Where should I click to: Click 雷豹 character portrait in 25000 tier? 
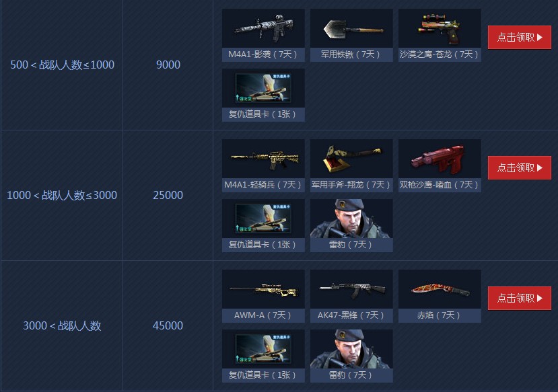[x=351, y=219]
